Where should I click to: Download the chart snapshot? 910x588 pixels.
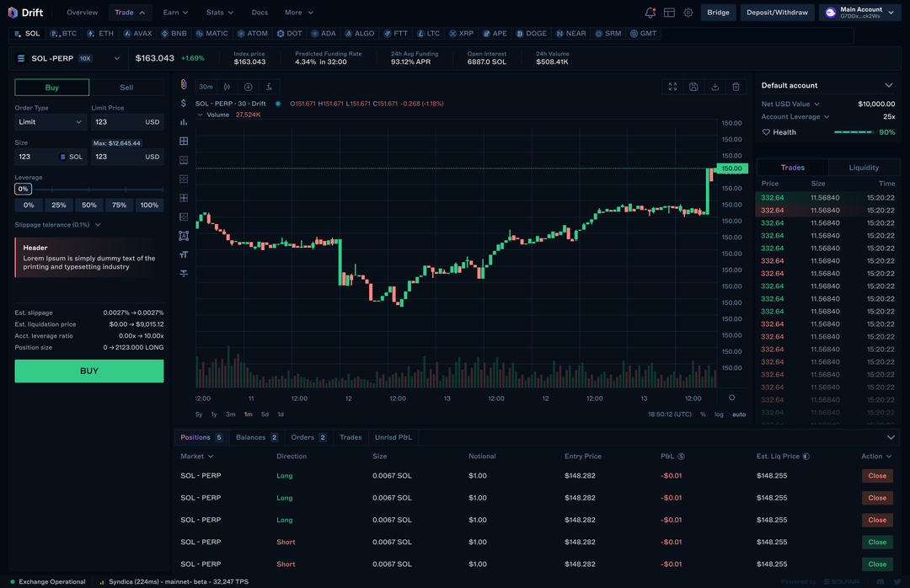[715, 87]
